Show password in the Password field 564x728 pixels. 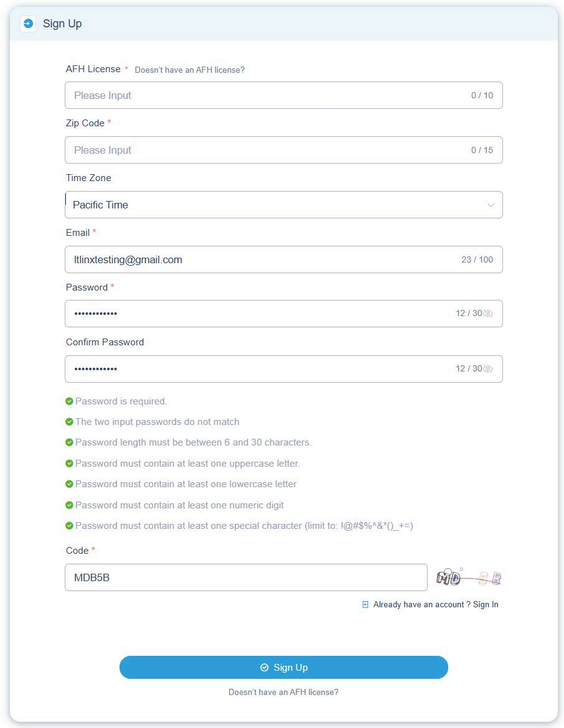(488, 314)
